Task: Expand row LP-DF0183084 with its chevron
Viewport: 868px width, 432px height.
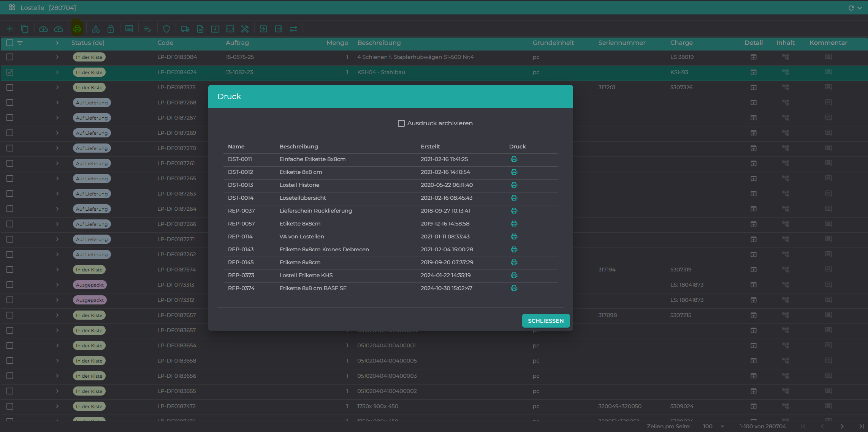Action: 57,57
